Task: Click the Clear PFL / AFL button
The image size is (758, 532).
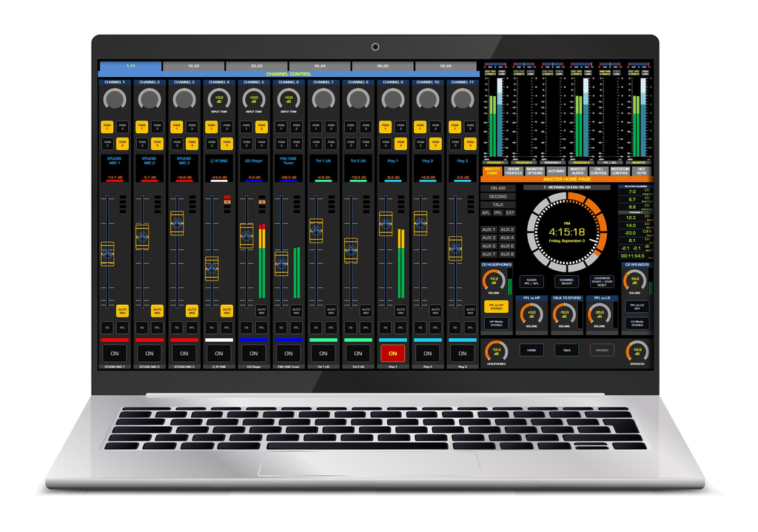Action: pyautogui.click(x=531, y=282)
